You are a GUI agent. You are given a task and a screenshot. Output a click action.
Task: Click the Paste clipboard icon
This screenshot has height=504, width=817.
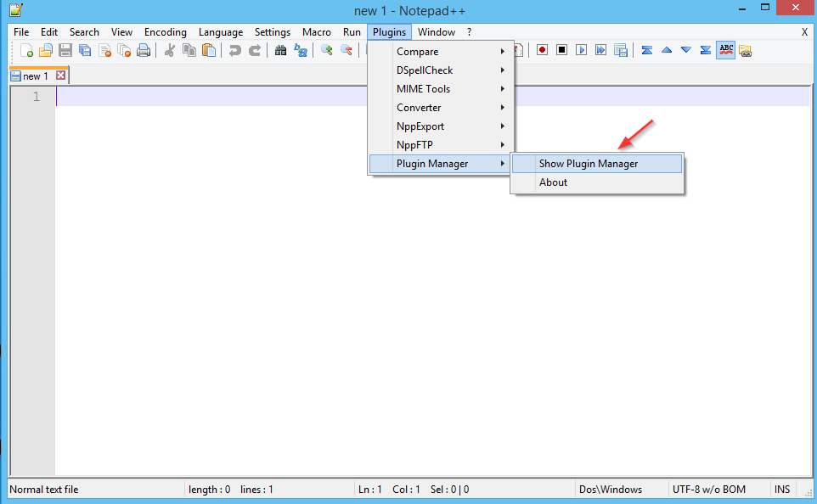click(209, 51)
